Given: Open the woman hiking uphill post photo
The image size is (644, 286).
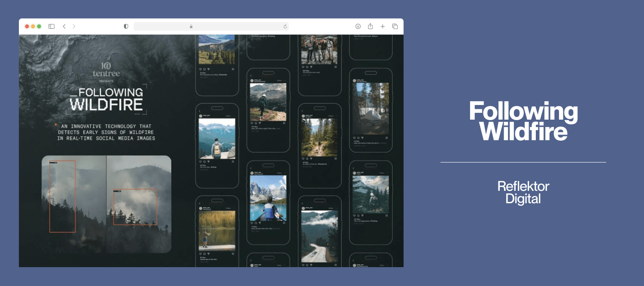Looking at the screenshot, I should (x=268, y=102).
